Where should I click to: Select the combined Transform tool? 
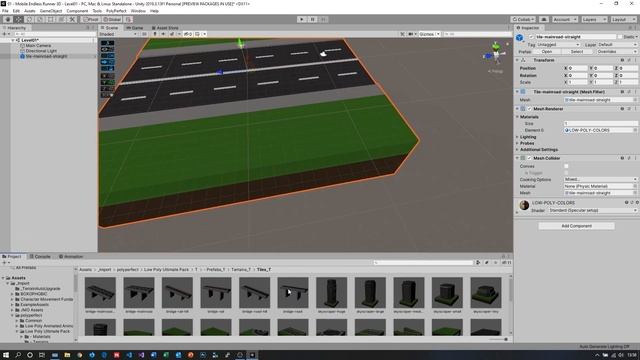(x=61, y=19)
